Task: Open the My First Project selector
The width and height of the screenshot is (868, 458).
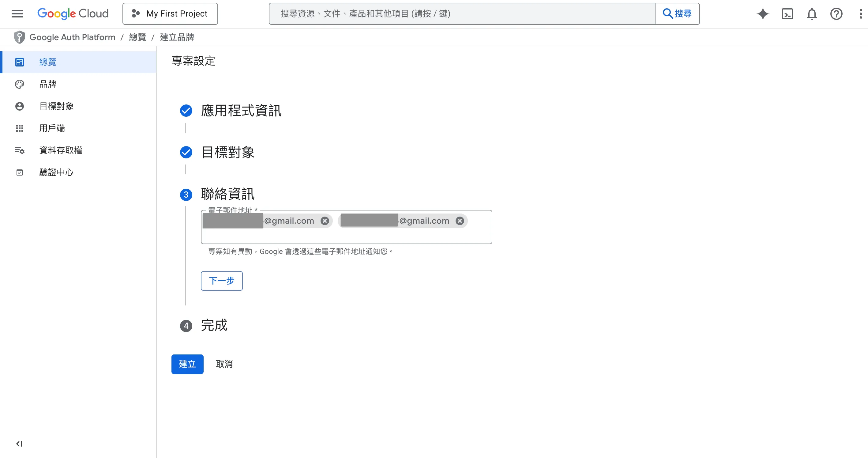Action: point(170,14)
